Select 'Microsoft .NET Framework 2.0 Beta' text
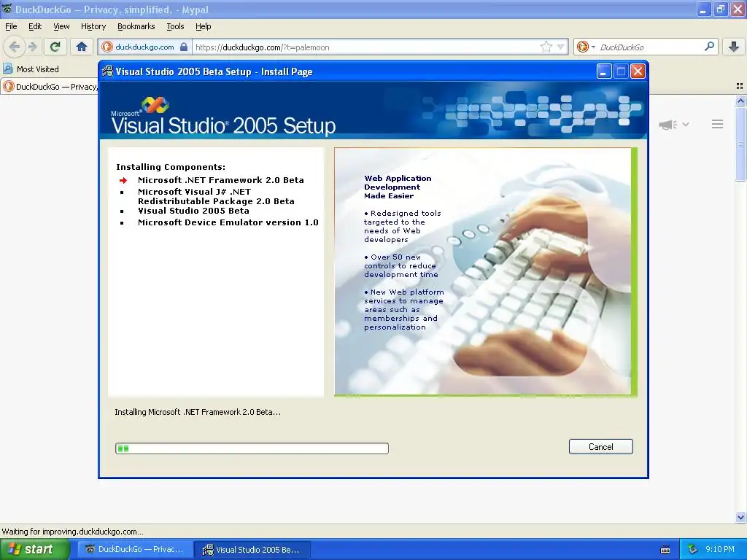 pyautogui.click(x=220, y=180)
